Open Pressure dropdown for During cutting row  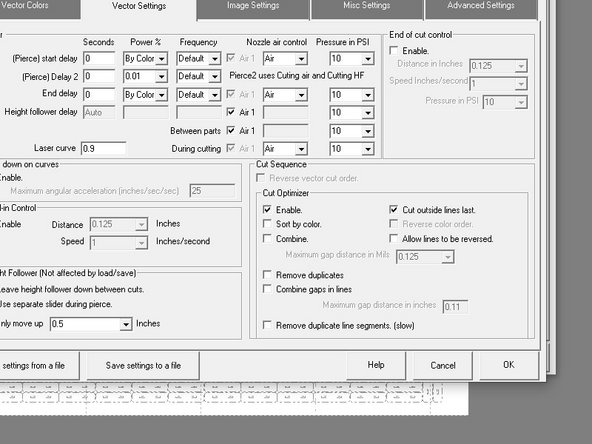point(368,149)
